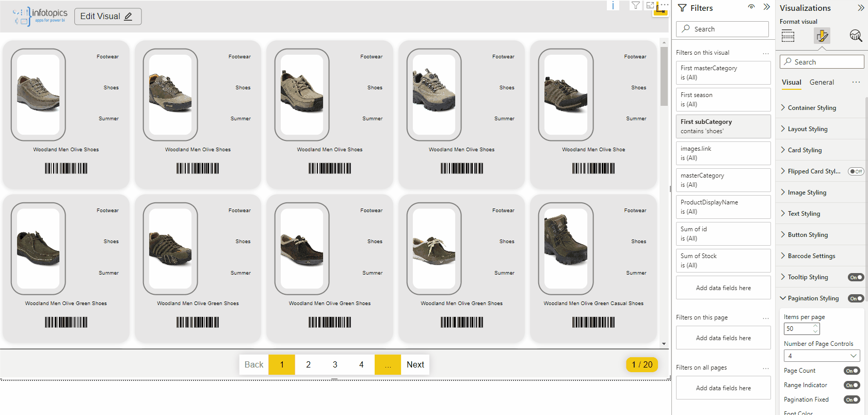
Task: Click the Edit Visual button
Action: pos(108,17)
